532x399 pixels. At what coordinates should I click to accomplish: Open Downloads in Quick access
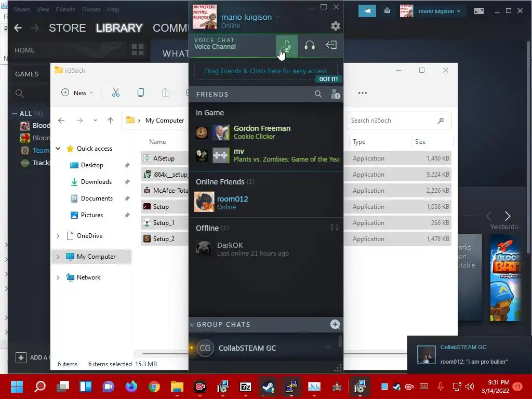96,182
